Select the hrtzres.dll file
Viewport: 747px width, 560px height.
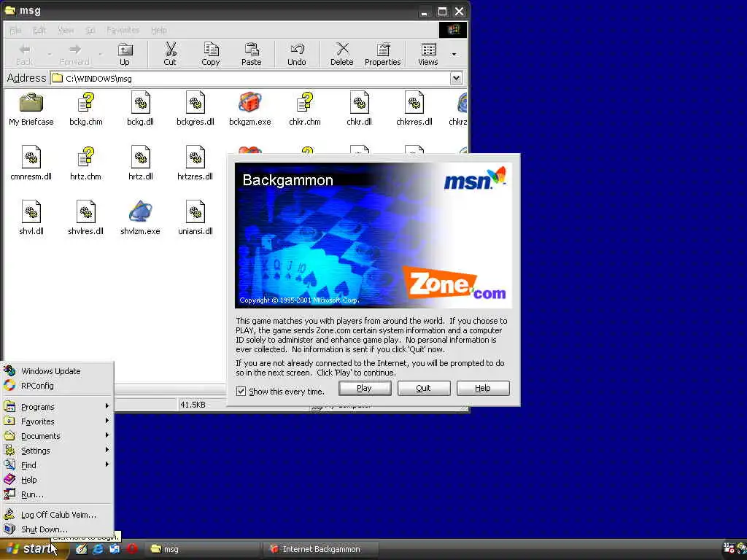(196, 163)
